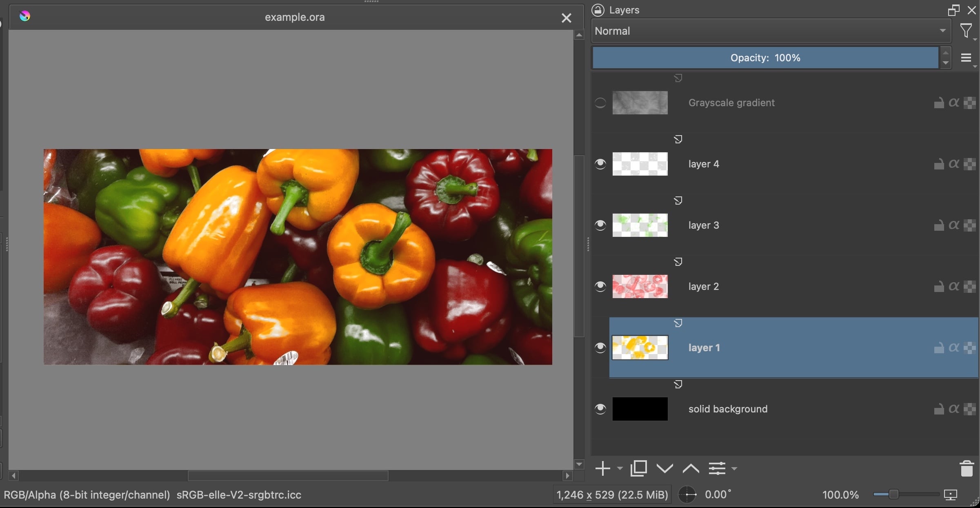Screen dimensions: 980x508
Task: Move layer down with the down chevron icon
Action: click(665, 468)
